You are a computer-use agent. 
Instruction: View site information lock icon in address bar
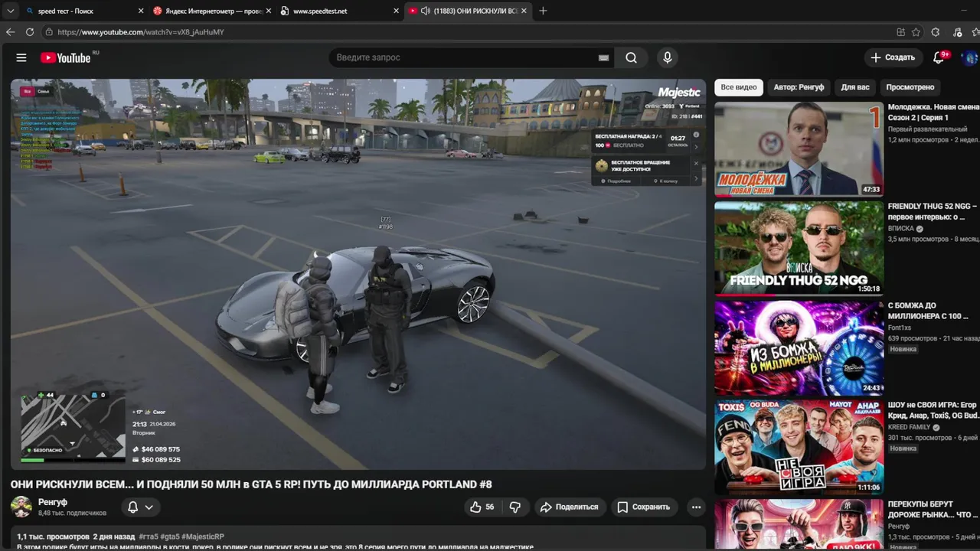49,32
